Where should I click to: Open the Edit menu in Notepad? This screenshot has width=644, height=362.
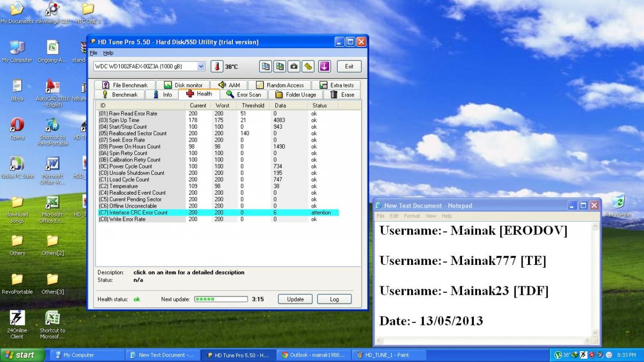[x=394, y=216]
